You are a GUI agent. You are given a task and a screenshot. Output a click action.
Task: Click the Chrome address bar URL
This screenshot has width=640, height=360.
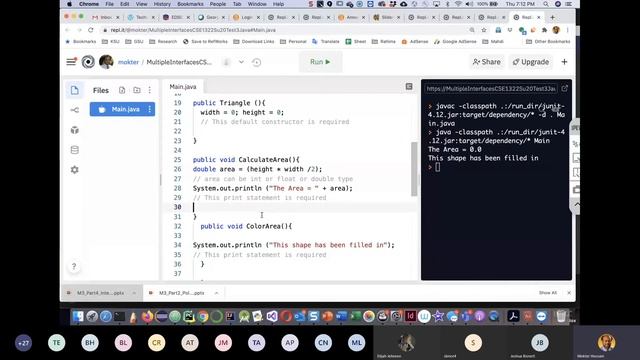click(x=193, y=30)
